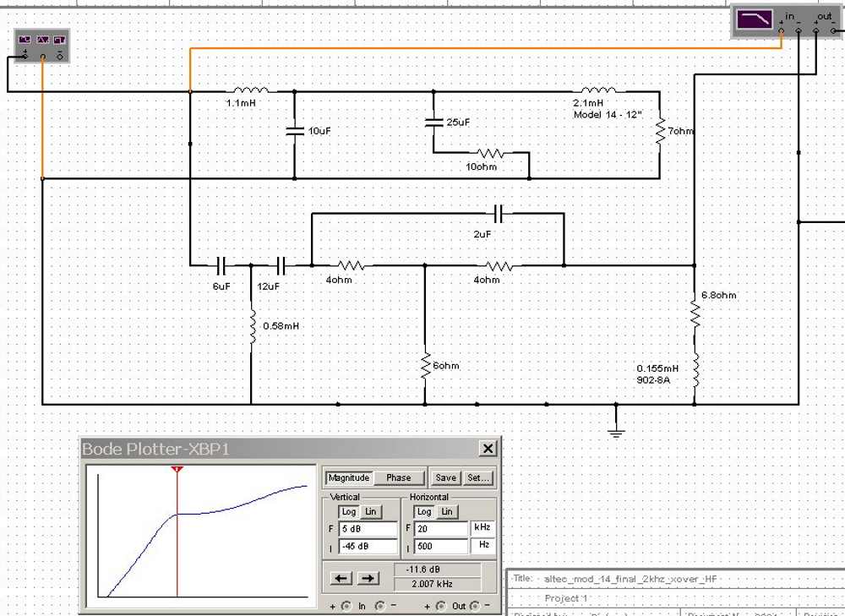Select the 25uF capacitor symbol
Screen dimensions: 845x616
[433, 123]
